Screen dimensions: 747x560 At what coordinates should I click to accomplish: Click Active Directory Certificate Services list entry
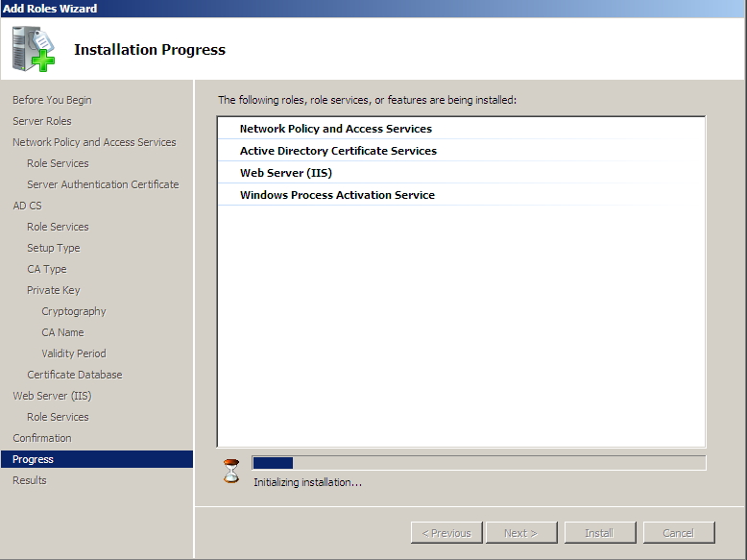[x=338, y=151]
